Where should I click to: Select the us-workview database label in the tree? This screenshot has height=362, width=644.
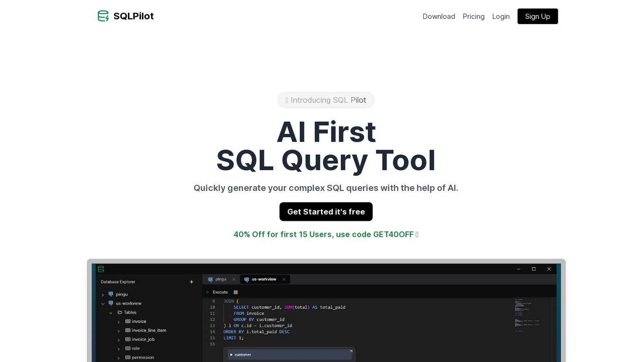[129, 303]
